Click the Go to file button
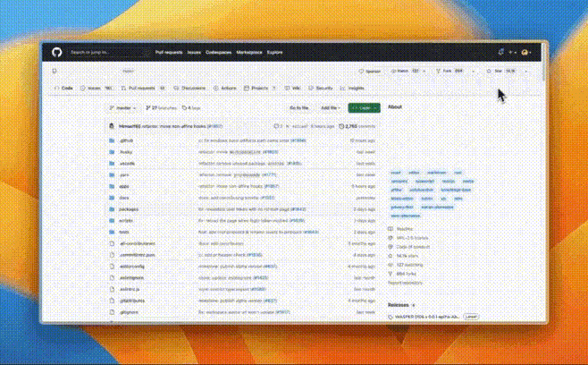Image resolution: width=588 pixels, height=365 pixels. 298,108
